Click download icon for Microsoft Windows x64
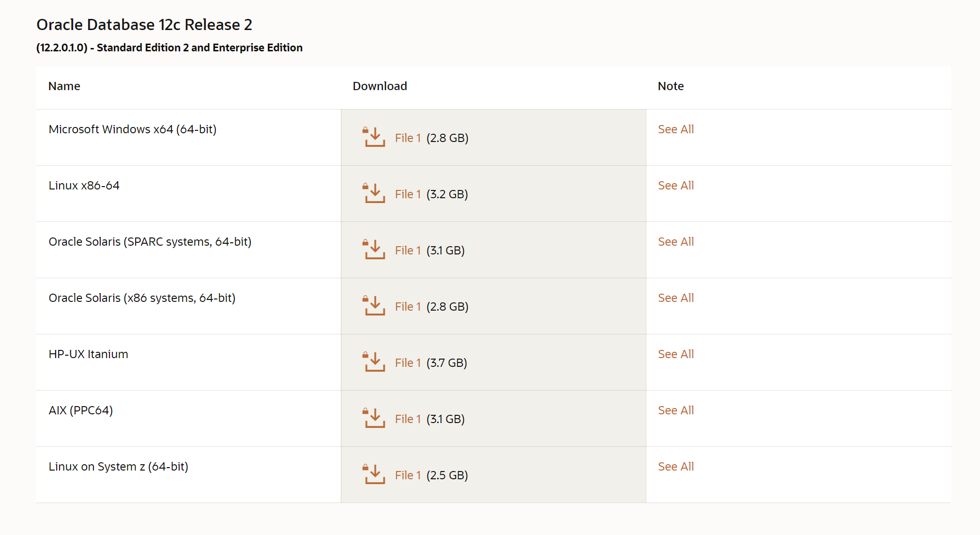The width and height of the screenshot is (980, 535). click(x=374, y=137)
